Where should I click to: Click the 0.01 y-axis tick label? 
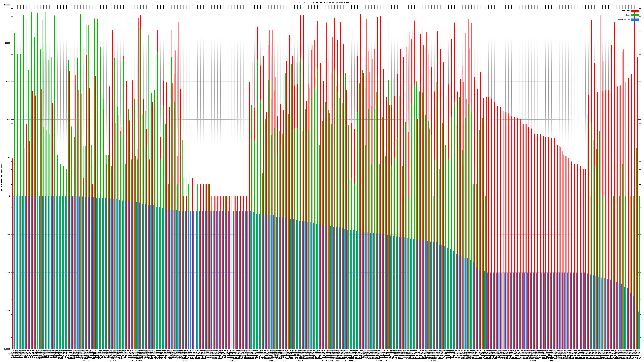tap(8, 273)
